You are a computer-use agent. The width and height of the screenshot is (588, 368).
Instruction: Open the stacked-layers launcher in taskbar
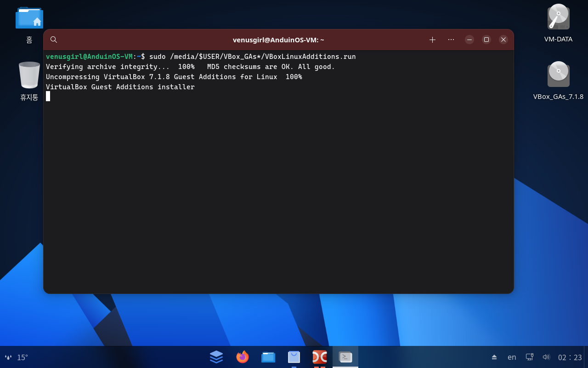(216, 357)
